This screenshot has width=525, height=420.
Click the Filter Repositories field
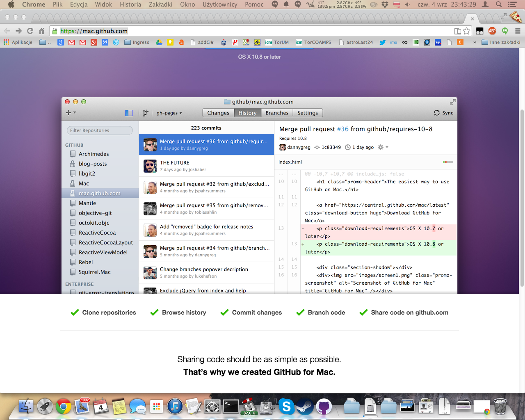pos(100,130)
